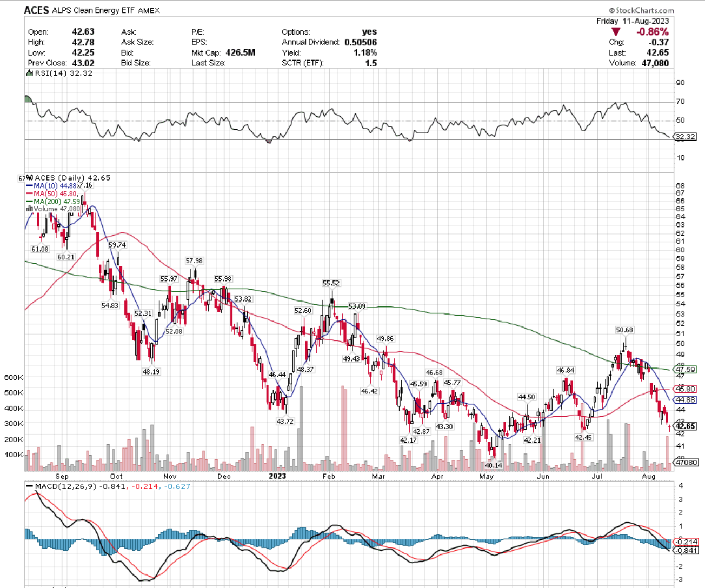Click the Low value 42.25

click(83, 52)
